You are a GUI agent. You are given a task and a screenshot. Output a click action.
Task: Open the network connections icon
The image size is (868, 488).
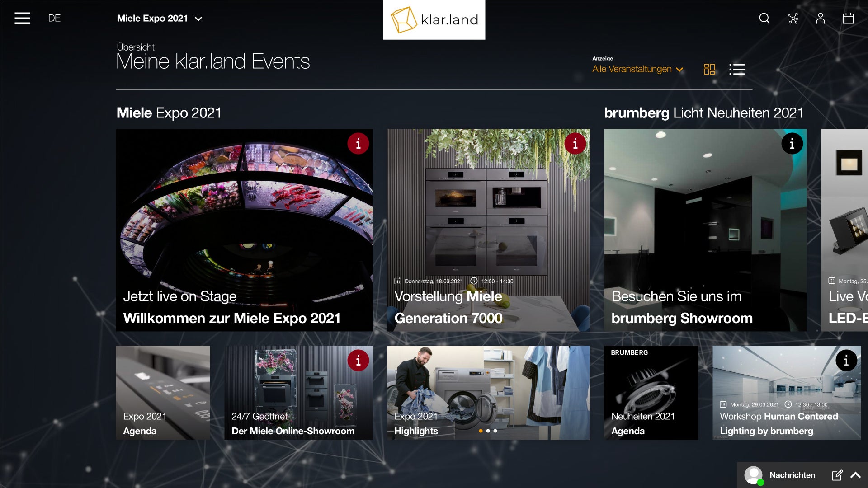[793, 18]
